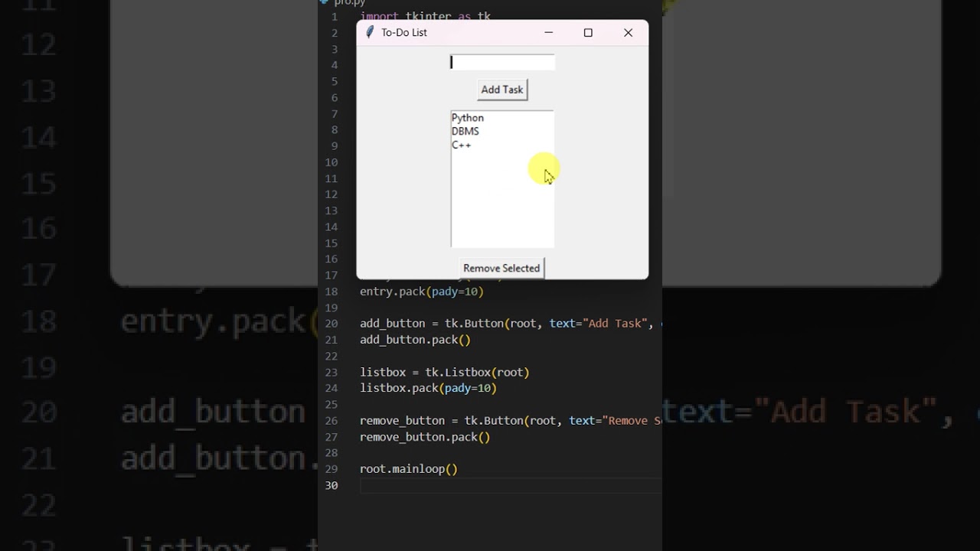This screenshot has height=551, width=980.
Task: Click the root.mainloop() code line
Action: [409, 469]
